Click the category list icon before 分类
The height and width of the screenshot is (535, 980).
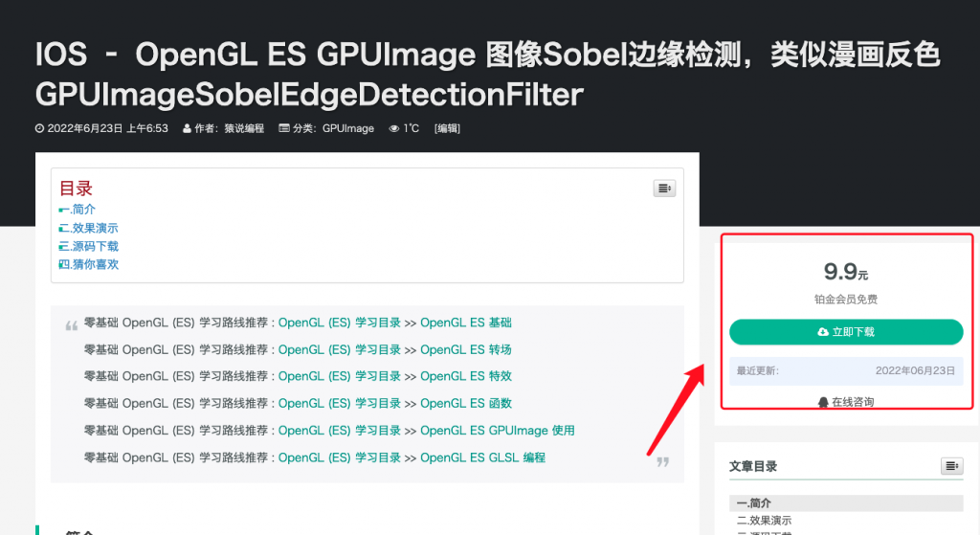[283, 128]
